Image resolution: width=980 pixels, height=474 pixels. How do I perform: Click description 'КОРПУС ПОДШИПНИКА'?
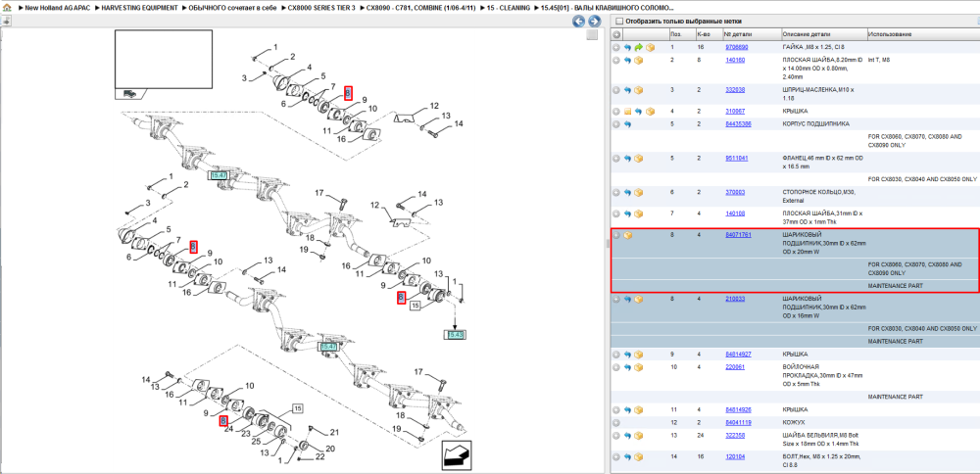(815, 124)
